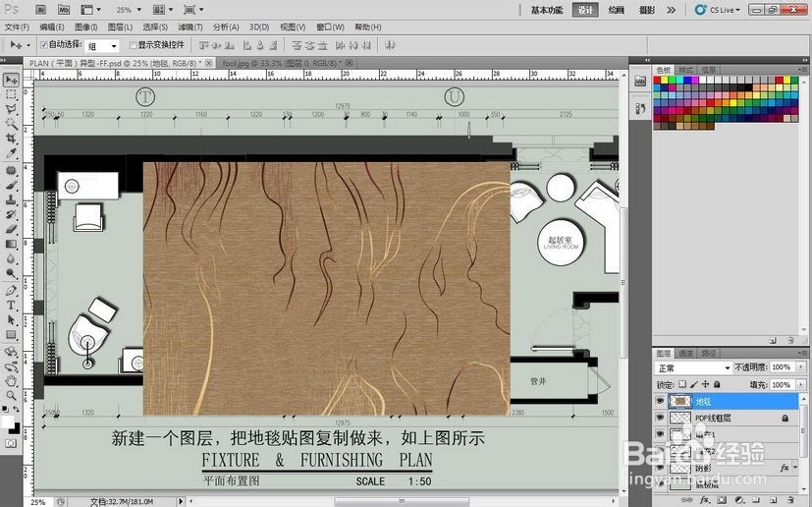
Task: Hide the 地毯 layer visibility
Action: tap(659, 401)
